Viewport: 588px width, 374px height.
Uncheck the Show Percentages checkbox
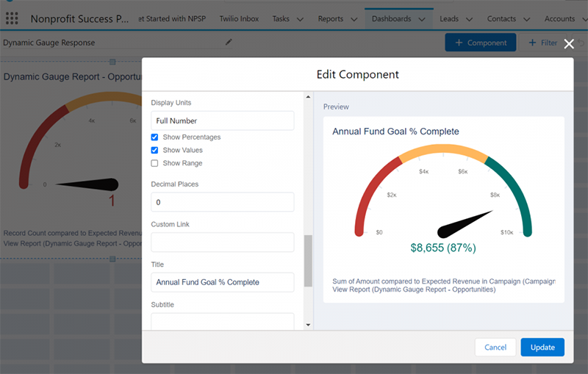click(154, 137)
